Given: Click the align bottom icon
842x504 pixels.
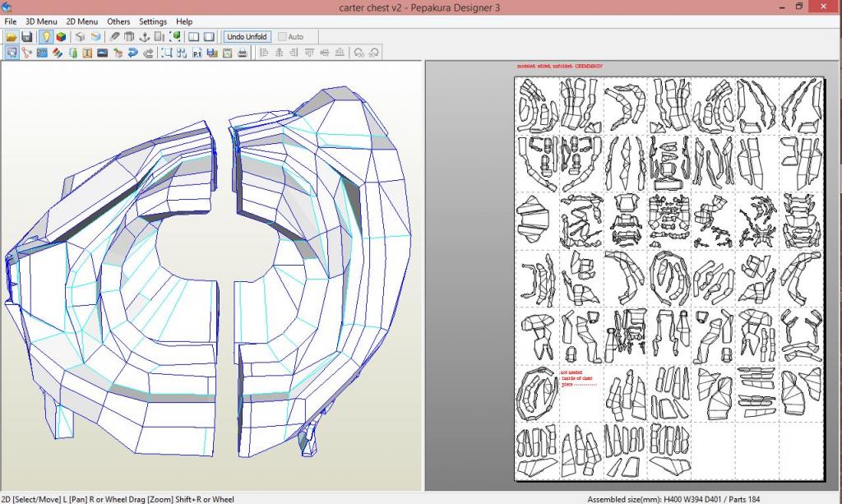Looking at the screenshot, I should tap(340, 53).
